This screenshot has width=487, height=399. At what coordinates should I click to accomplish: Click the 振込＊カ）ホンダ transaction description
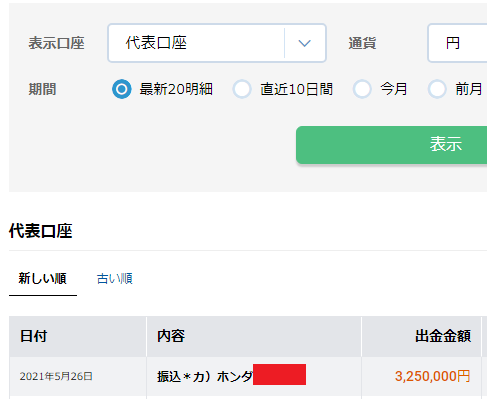click(204, 377)
